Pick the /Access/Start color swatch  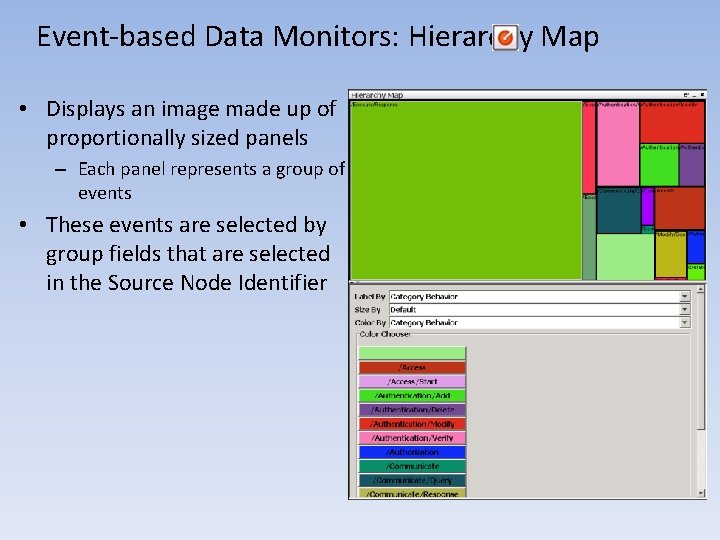coord(412,382)
